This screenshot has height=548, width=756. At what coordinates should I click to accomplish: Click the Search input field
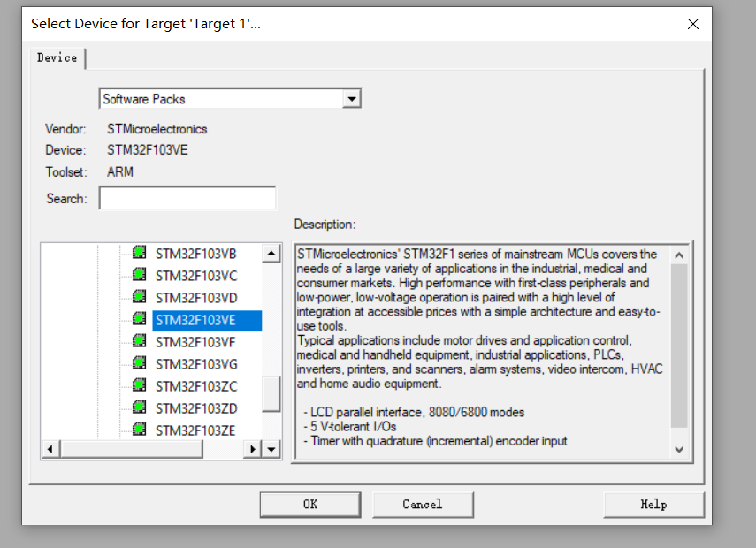click(187, 198)
